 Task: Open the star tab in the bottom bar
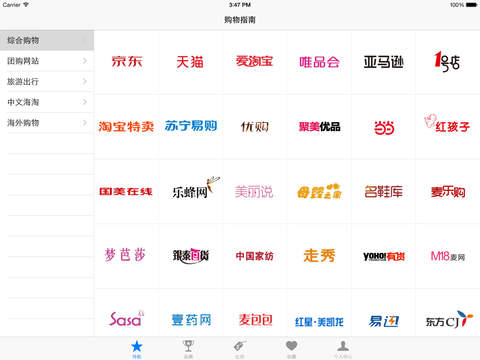tap(137, 349)
